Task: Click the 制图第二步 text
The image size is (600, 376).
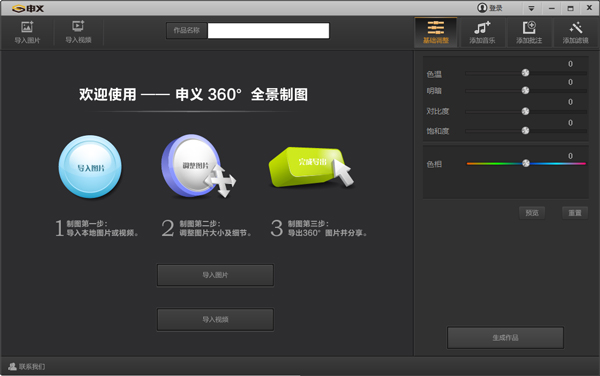Action: 200,224
